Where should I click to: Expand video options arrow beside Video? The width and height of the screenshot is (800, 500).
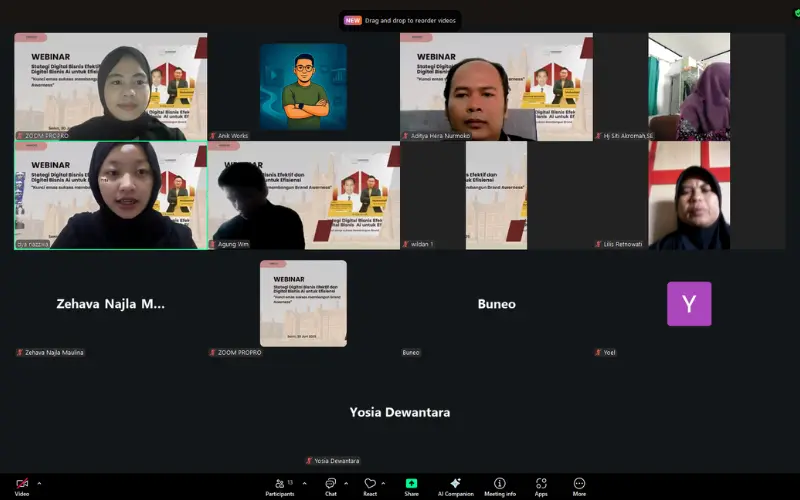(x=38, y=482)
